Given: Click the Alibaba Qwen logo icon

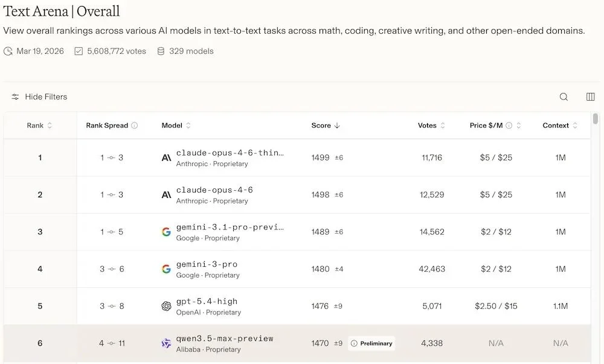Looking at the screenshot, I should [x=166, y=343].
